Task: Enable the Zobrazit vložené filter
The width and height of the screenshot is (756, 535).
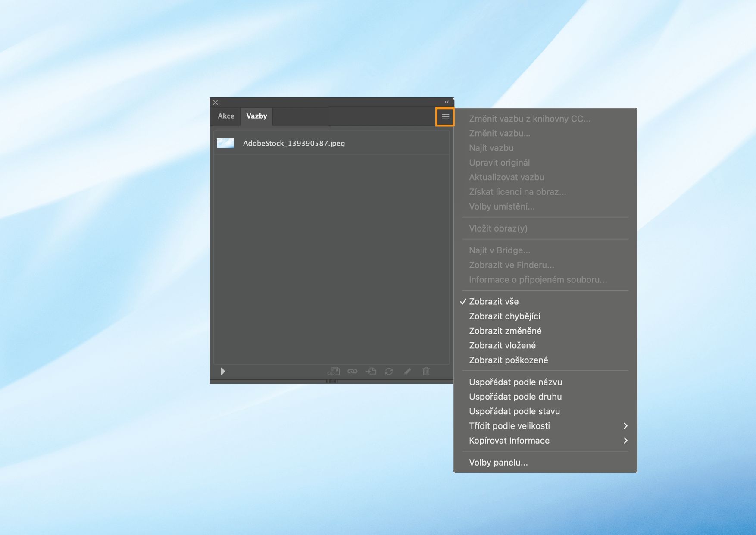Action: coord(502,345)
